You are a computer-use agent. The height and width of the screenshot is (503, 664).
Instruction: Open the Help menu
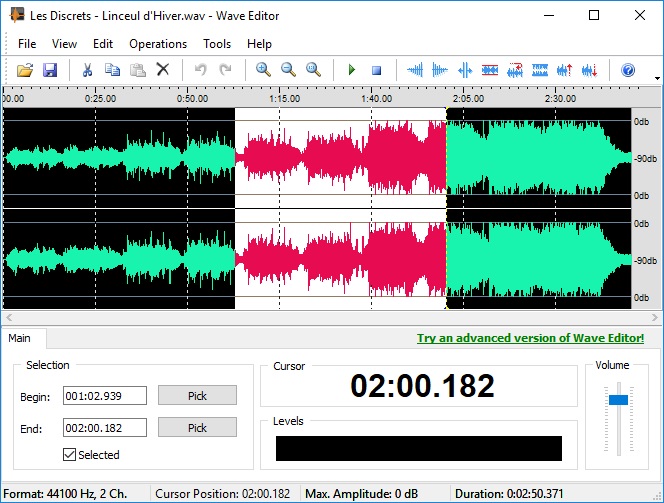259,44
